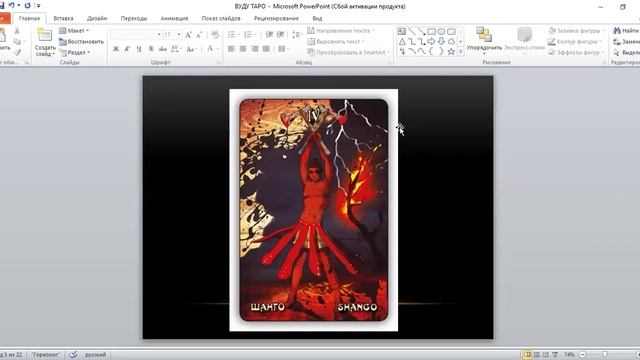Toggle Bold (Ж) formatting

(116, 49)
